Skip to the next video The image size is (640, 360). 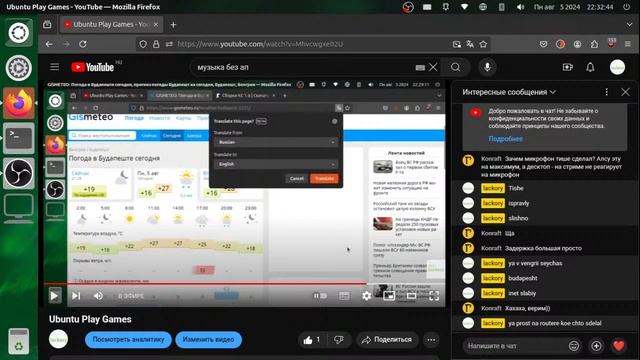pyautogui.click(x=76, y=296)
